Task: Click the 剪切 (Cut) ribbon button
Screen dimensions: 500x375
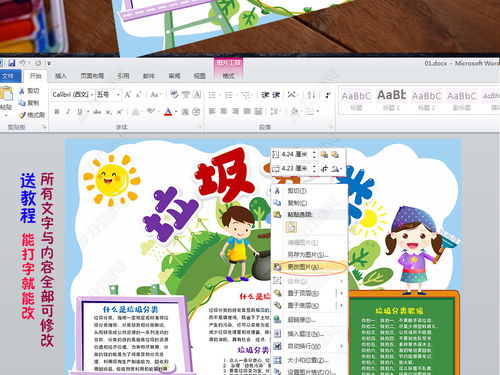Action: [29, 91]
